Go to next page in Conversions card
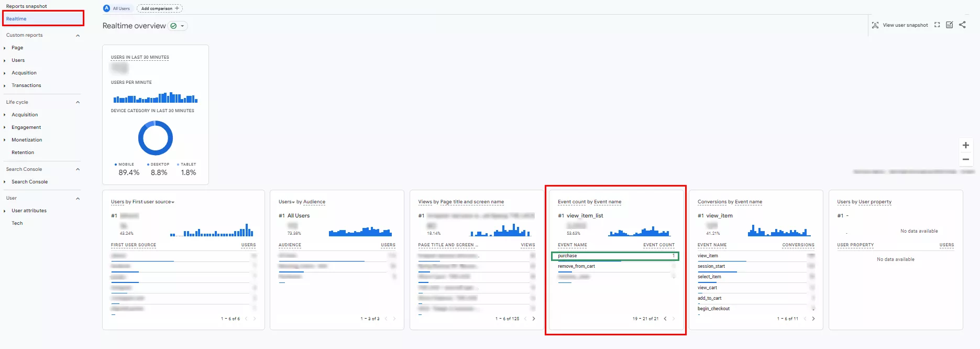 coord(813,319)
